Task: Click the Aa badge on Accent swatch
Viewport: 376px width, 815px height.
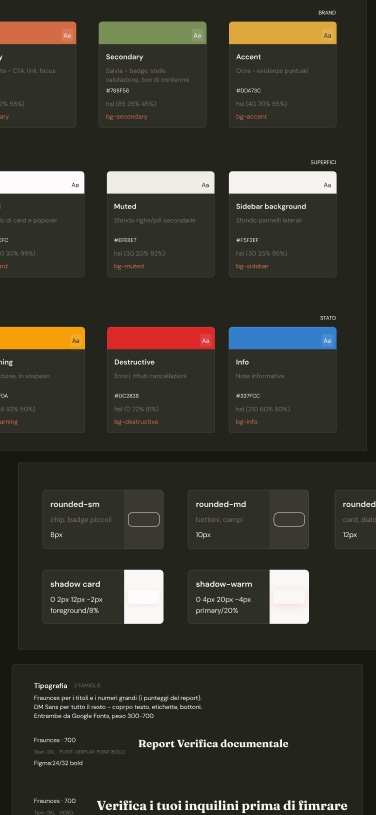Action: (x=327, y=35)
